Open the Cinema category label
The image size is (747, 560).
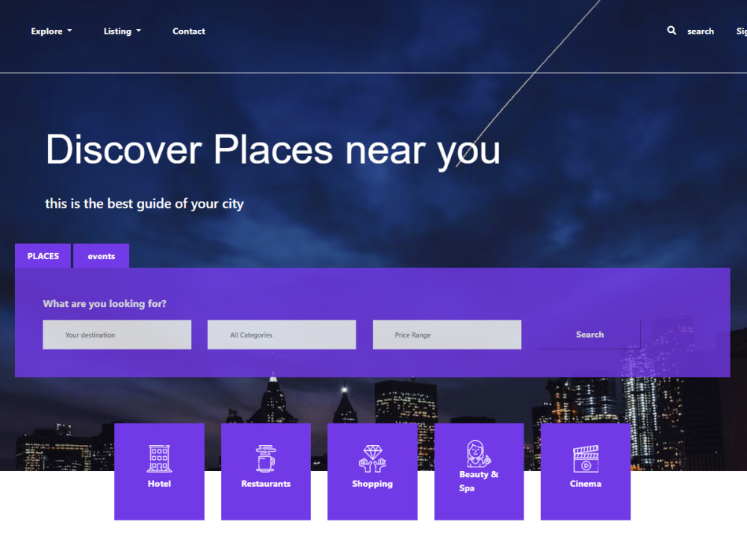[x=586, y=483]
